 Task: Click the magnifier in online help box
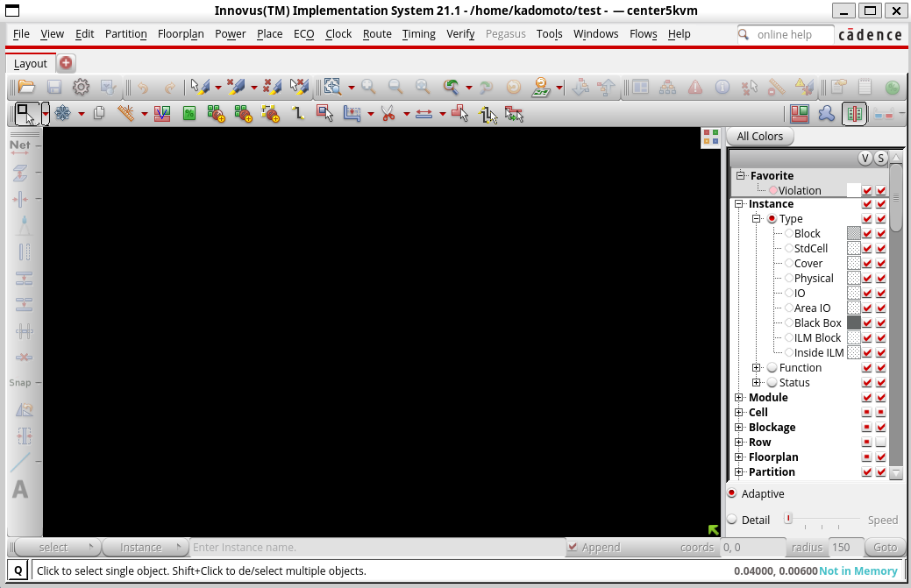coord(744,34)
